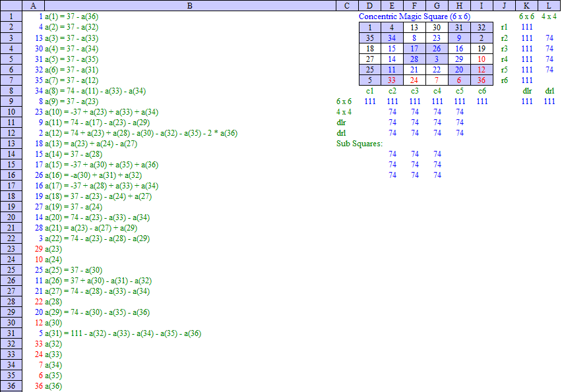Click formula 'a(21) = a(23) - a(27) + a(29)'
Image resolution: width=562 pixels, height=392 pixels.
click(91, 228)
